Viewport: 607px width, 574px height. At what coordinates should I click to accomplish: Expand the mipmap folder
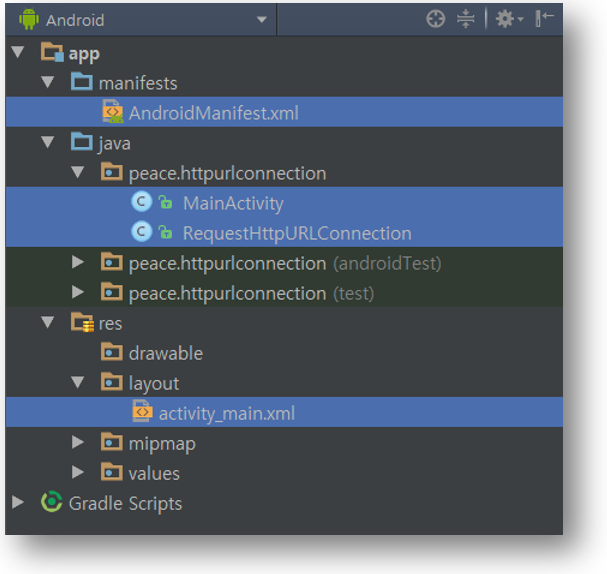pos(78,442)
